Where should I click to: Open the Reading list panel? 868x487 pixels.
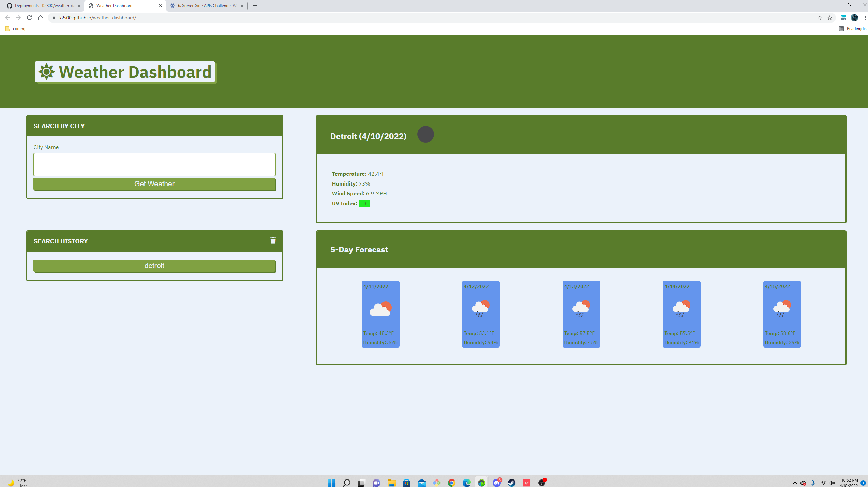[853, 29]
